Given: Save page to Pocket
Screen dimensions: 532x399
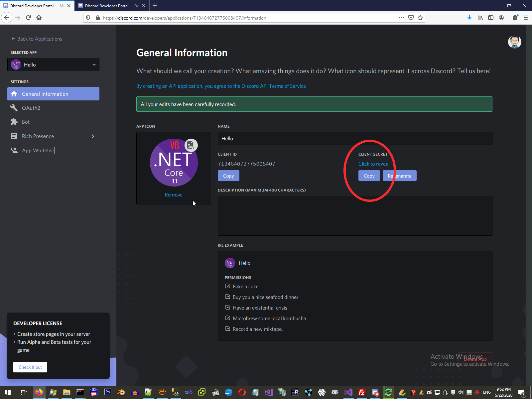Looking at the screenshot, I should click(x=411, y=18).
